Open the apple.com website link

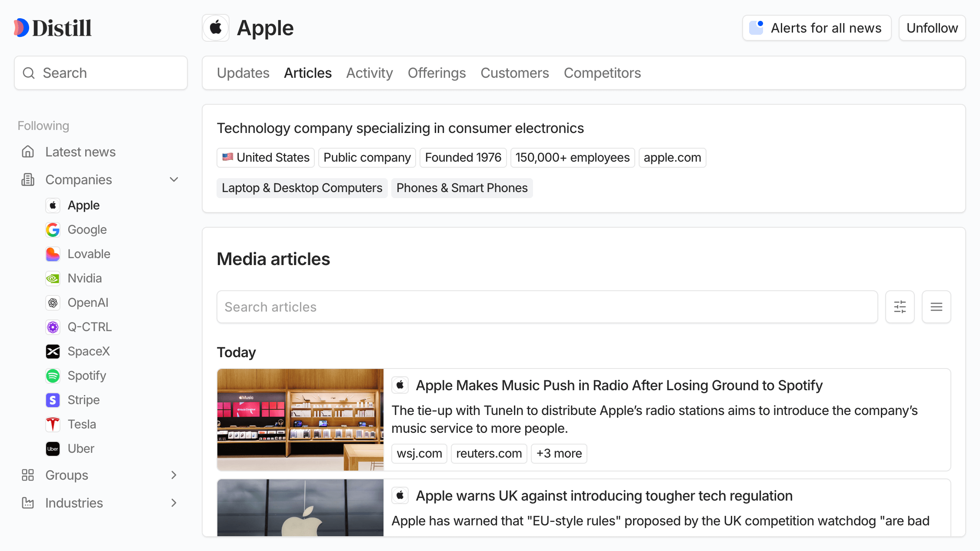[x=672, y=157]
